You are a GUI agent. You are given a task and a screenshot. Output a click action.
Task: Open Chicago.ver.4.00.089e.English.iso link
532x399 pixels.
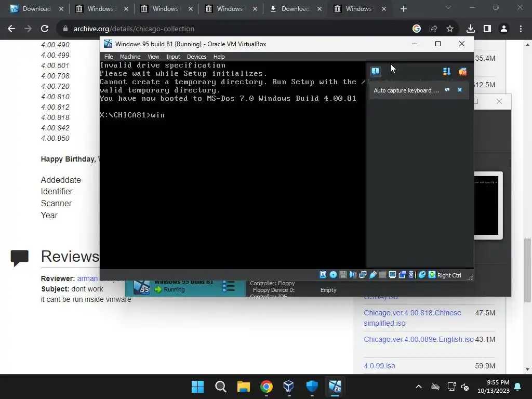pos(418,339)
